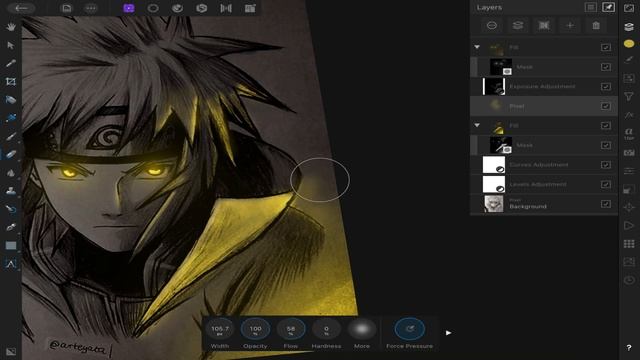The width and height of the screenshot is (640, 360).
Task: Open the Filters funnel studio
Action: pyautogui.click(x=629, y=97)
